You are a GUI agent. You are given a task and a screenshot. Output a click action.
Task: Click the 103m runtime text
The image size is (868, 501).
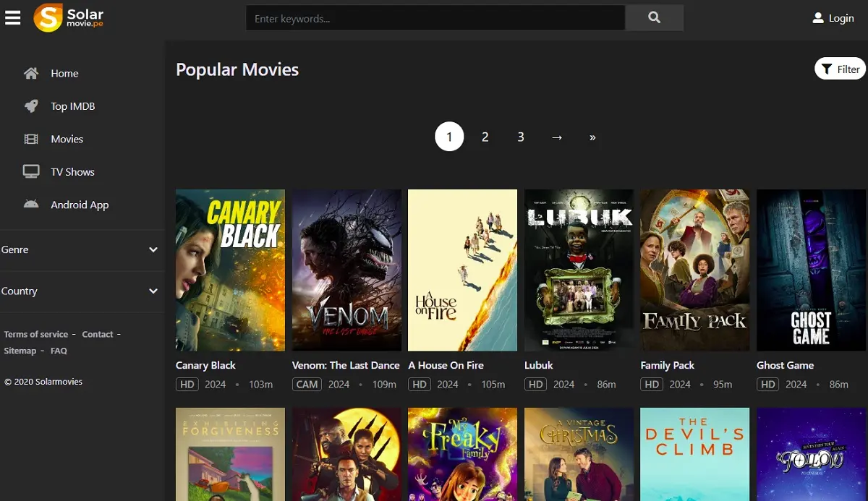click(x=260, y=385)
